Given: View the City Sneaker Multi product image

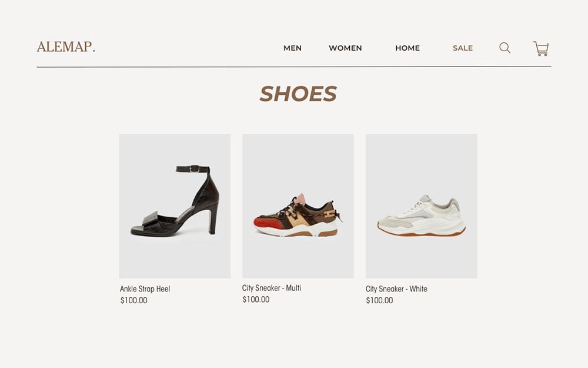Looking at the screenshot, I should (298, 205).
